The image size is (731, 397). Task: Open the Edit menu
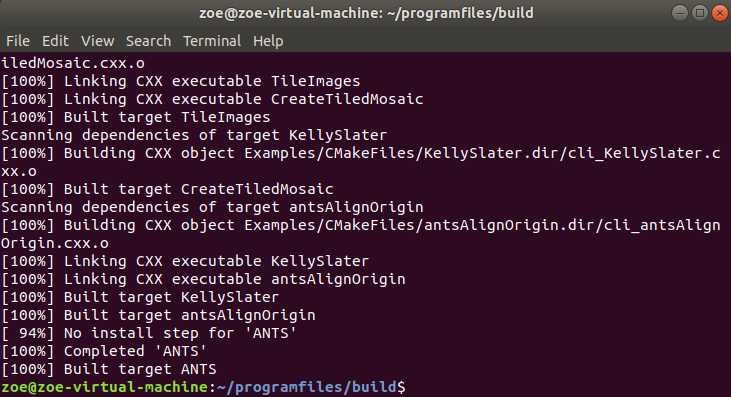(55, 41)
